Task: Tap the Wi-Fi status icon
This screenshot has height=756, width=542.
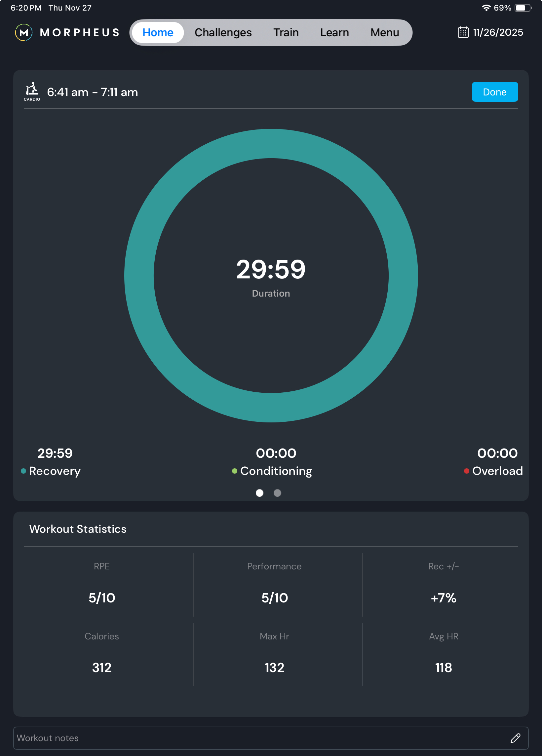Action: [486, 8]
